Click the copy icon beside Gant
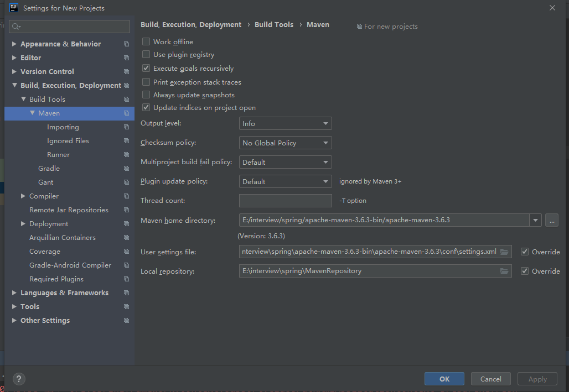Screen dimensions: 569x392 click(x=126, y=182)
